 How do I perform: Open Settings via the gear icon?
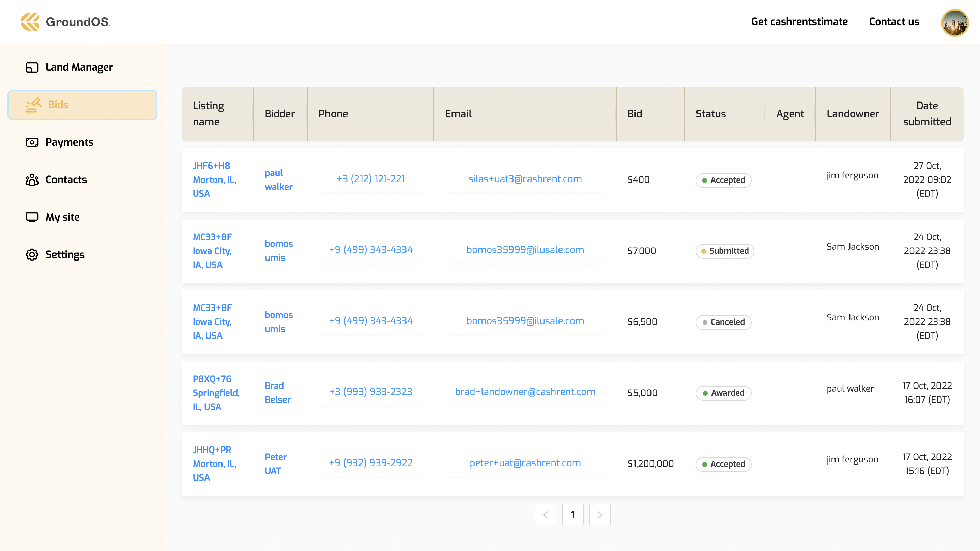click(32, 254)
